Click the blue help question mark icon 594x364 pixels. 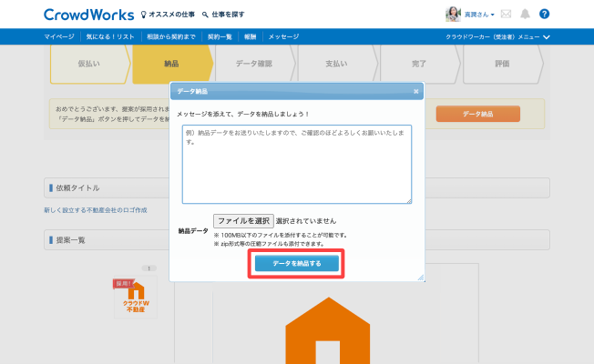(544, 15)
